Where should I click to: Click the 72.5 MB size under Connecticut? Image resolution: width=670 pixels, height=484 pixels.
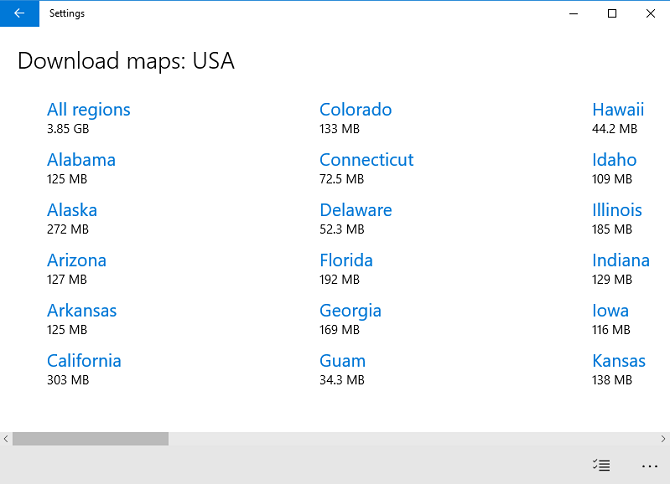click(342, 179)
